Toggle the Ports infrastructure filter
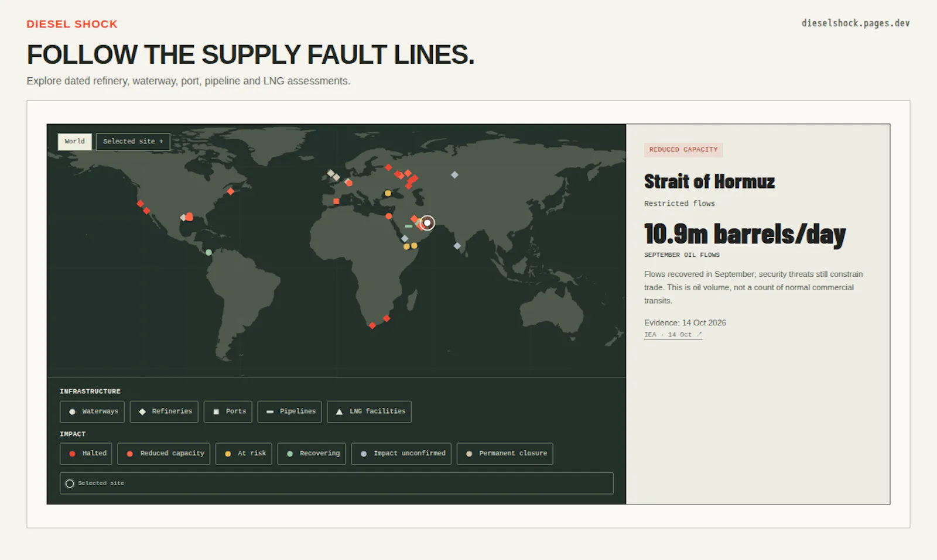 [228, 411]
